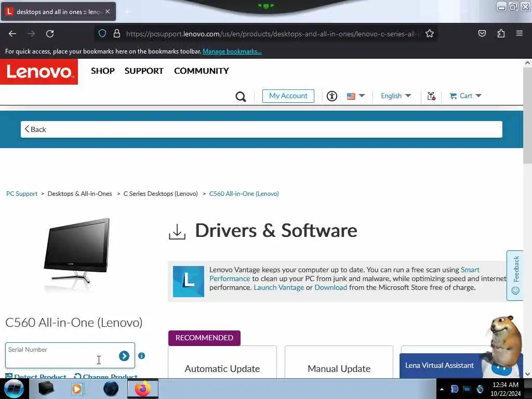Click the Feedback smiley icon
Image resolution: width=532 pixels, height=399 pixels.
pos(515,291)
